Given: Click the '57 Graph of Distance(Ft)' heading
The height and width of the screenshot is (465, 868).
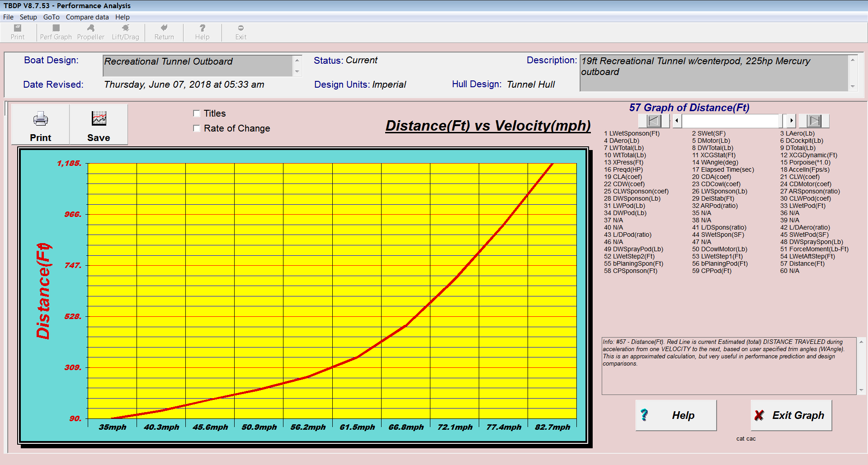Looking at the screenshot, I should tap(689, 108).
